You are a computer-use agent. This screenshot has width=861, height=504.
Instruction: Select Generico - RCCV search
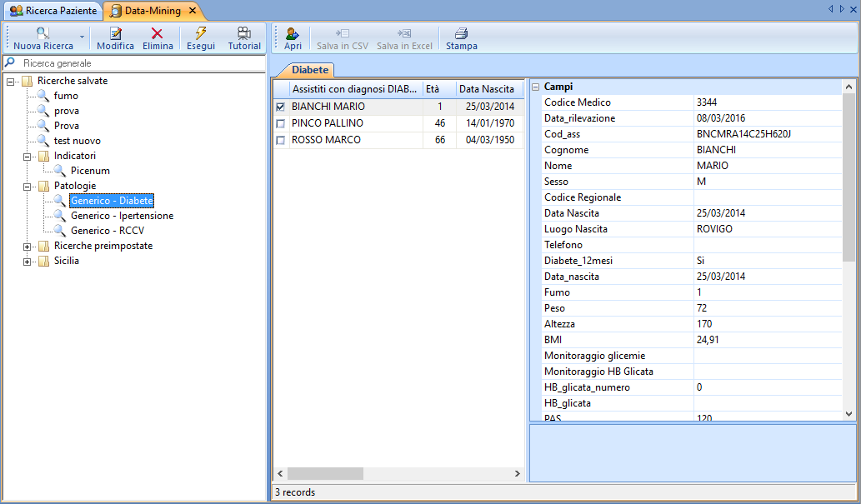point(108,231)
